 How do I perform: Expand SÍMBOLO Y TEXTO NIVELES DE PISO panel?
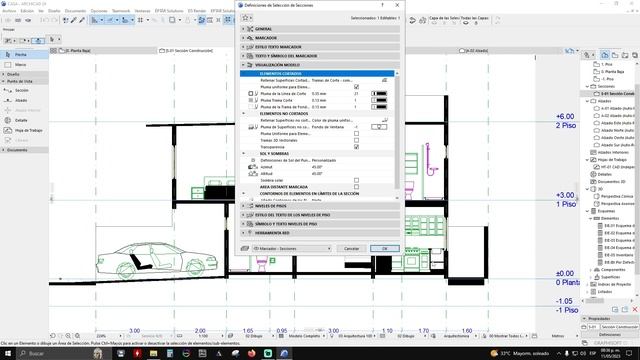320,224
